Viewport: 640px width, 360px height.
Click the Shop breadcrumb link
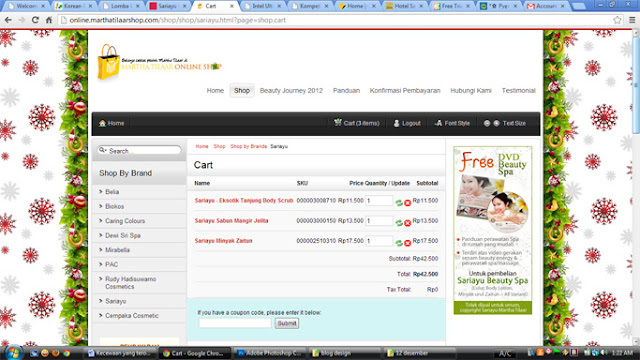click(219, 146)
